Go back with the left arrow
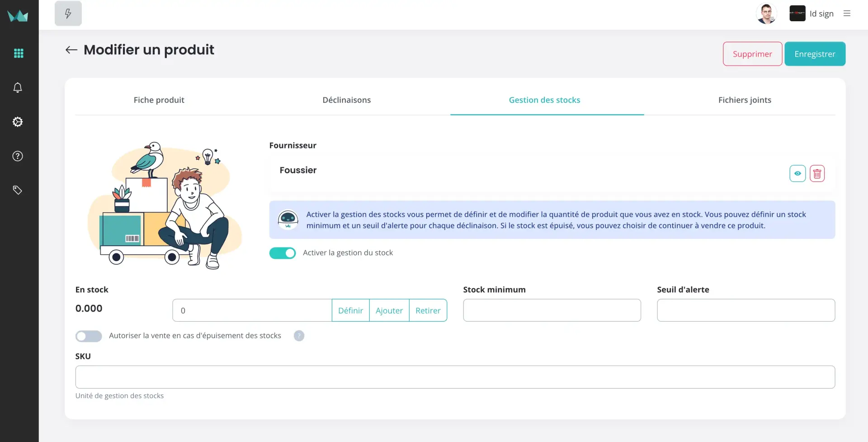This screenshot has width=868, height=442. tap(71, 50)
